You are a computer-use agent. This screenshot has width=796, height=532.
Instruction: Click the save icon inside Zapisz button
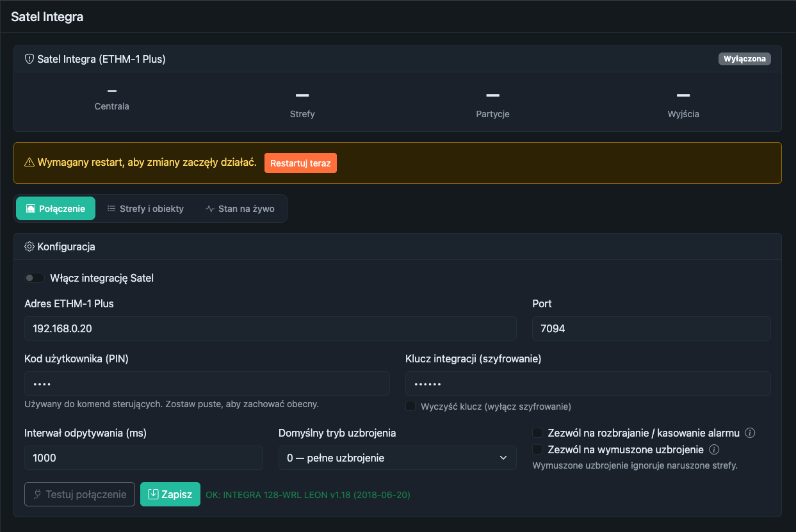pyautogui.click(x=154, y=494)
